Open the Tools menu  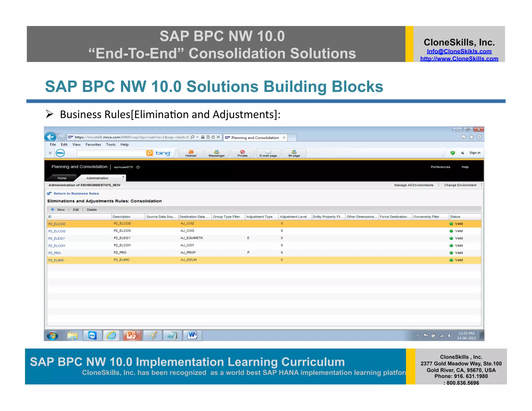pos(111,144)
